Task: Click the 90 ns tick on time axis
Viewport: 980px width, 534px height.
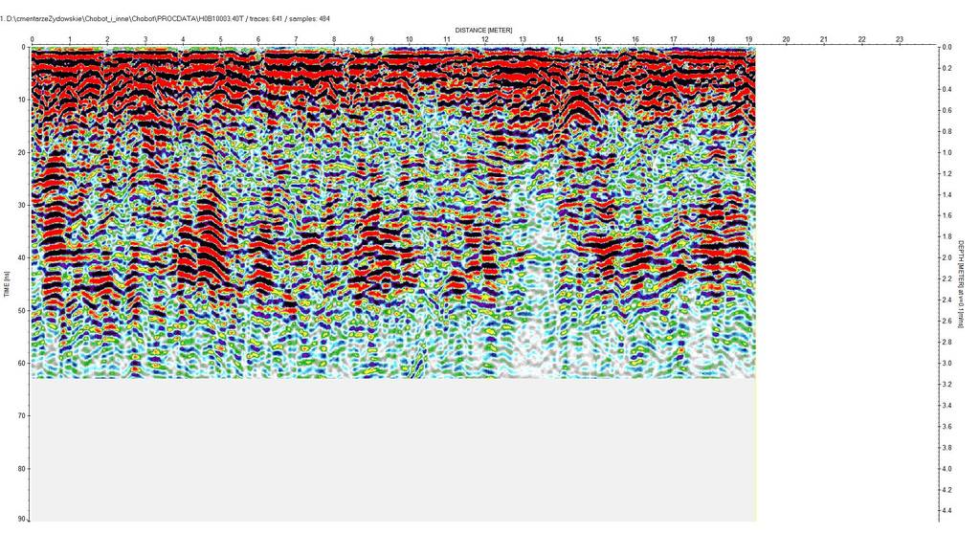Action: [x=20, y=522]
